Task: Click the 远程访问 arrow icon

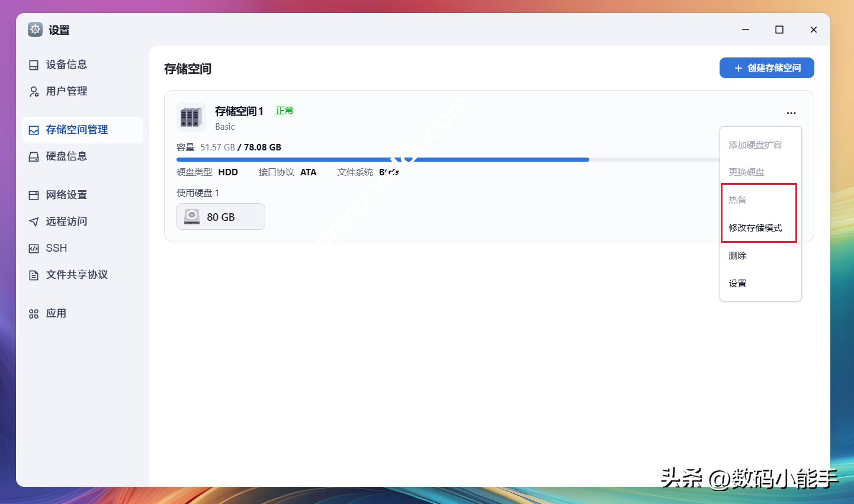Action: [34, 222]
